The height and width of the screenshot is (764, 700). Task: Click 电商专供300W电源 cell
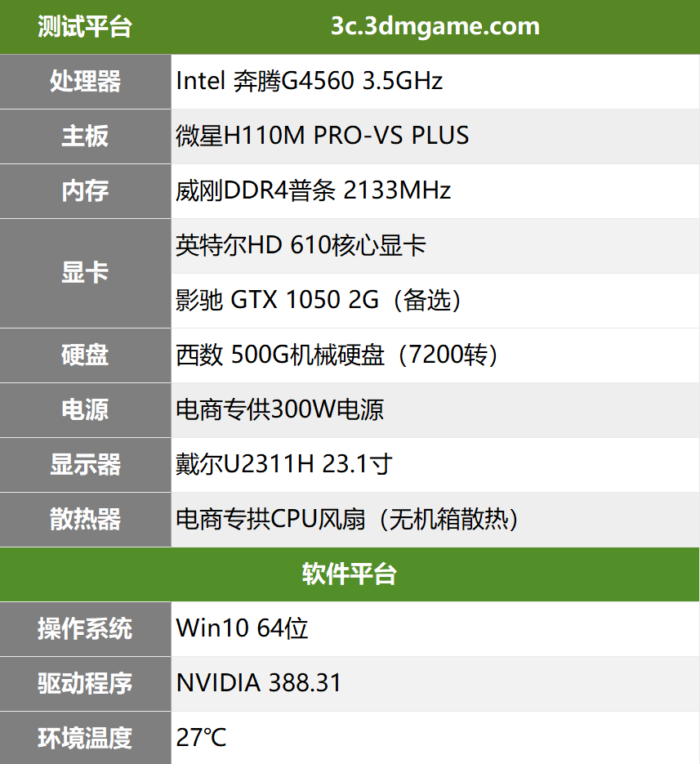(x=435, y=409)
